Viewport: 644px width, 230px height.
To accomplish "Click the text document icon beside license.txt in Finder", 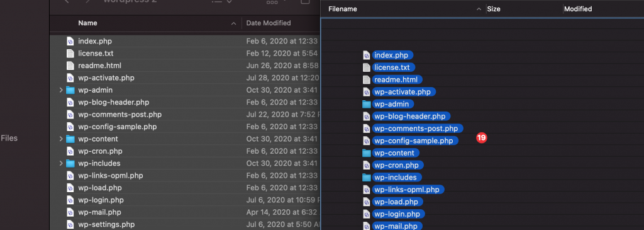I will coord(70,54).
